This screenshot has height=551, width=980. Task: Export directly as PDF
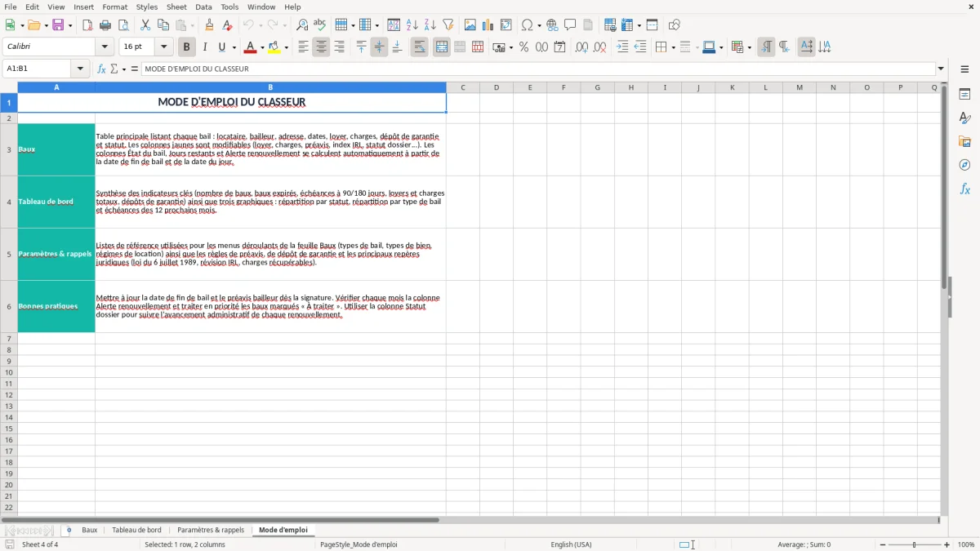[x=87, y=25]
